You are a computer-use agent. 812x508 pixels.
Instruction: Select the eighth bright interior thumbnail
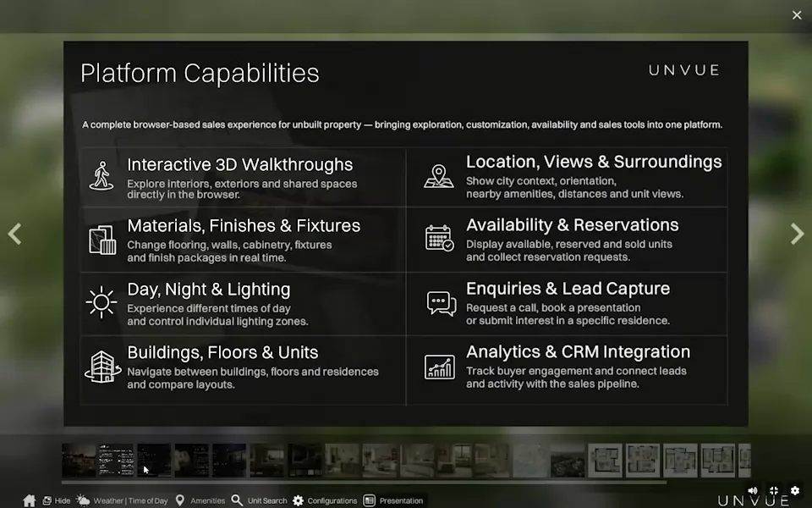(x=342, y=461)
